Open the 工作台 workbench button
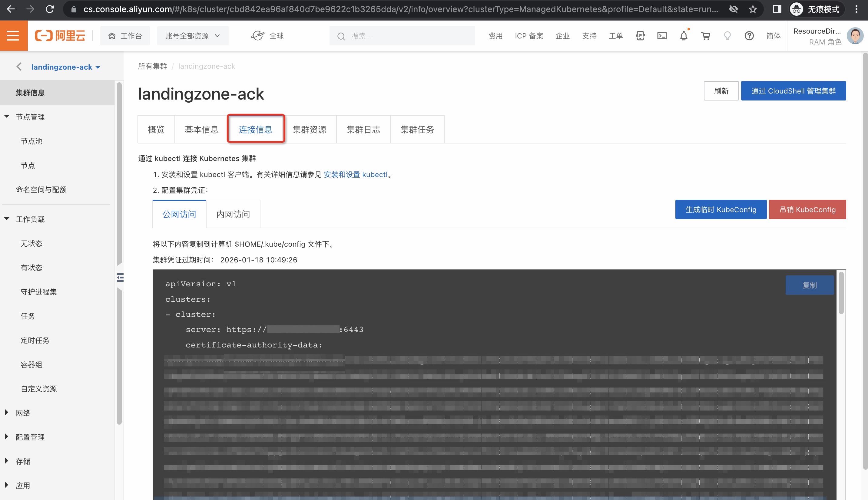 (x=125, y=36)
